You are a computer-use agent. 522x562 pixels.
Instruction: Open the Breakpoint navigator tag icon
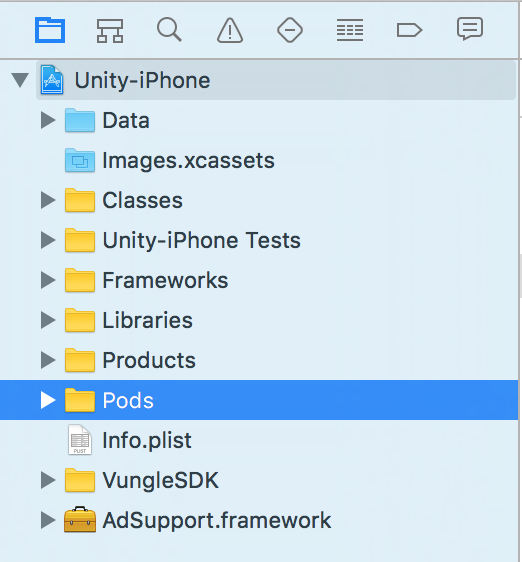409,30
